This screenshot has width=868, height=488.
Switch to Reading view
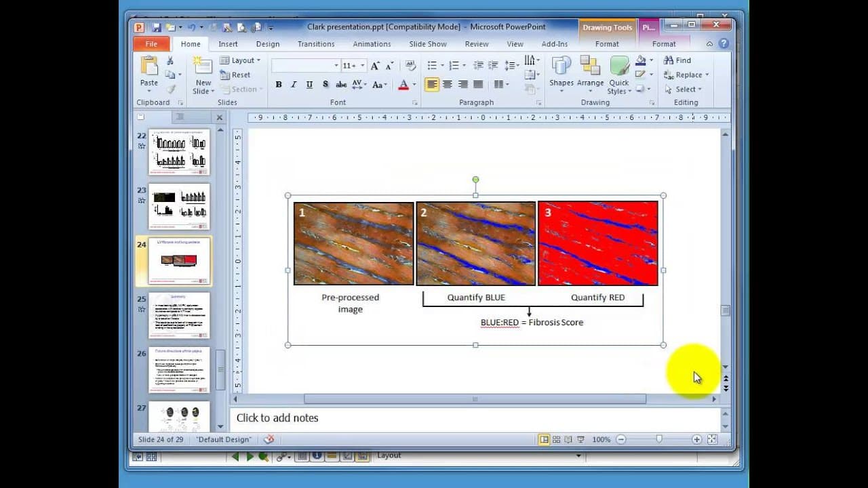[x=568, y=440]
